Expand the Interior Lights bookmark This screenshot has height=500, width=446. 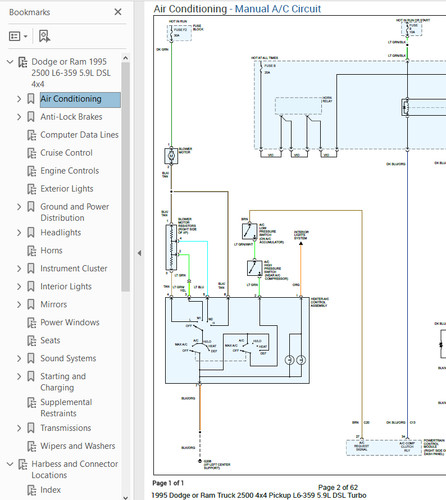click(x=19, y=287)
